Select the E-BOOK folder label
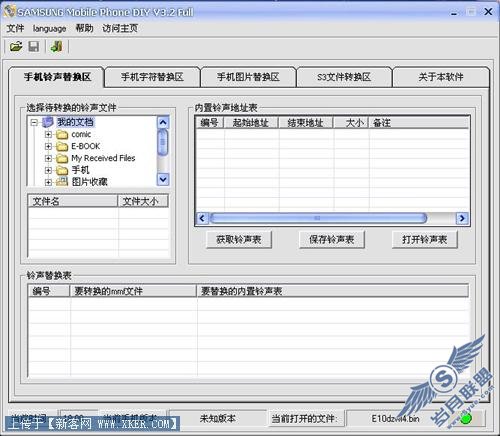Image resolution: width=500 pixels, height=436 pixels. tap(86, 147)
